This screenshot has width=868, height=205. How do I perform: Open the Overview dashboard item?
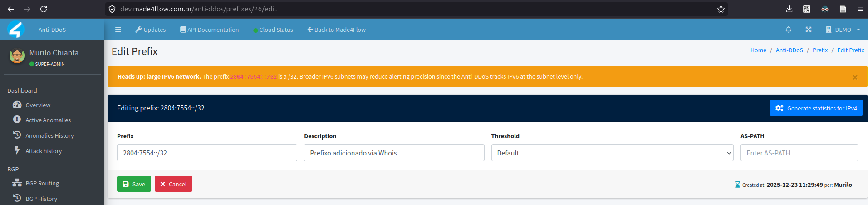pos(32,105)
